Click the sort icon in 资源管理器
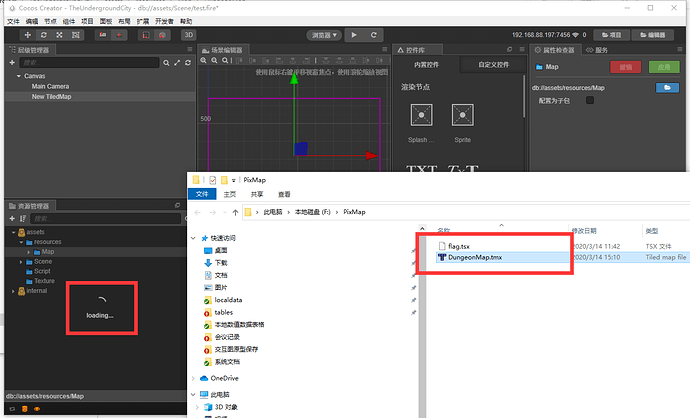This screenshot has width=690, height=418. click(23, 218)
